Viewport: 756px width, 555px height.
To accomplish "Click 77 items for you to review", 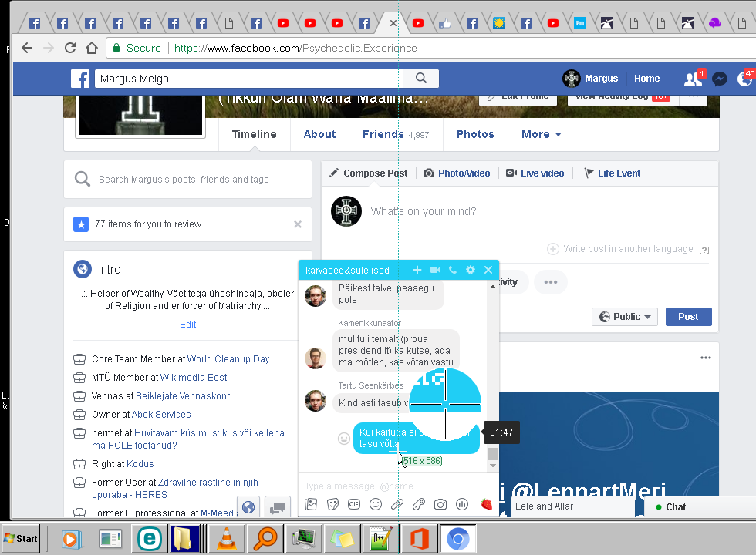I will [x=148, y=224].
